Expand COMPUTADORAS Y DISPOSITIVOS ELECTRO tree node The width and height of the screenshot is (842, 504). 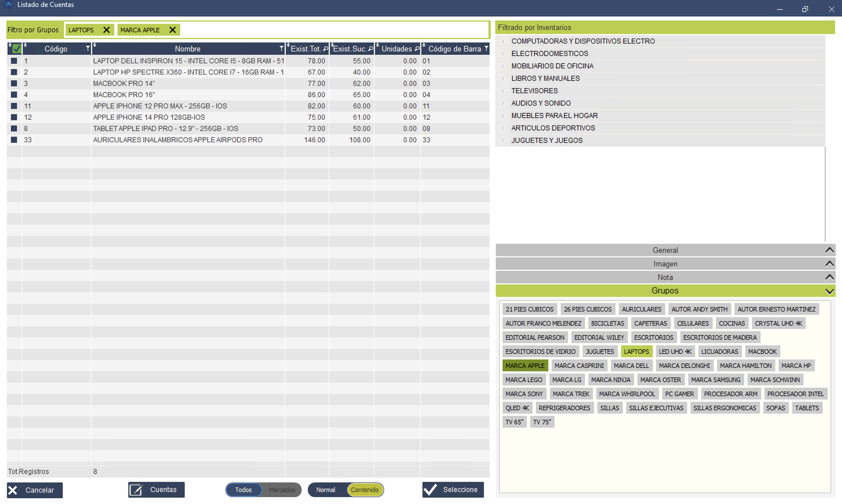pyautogui.click(x=503, y=41)
